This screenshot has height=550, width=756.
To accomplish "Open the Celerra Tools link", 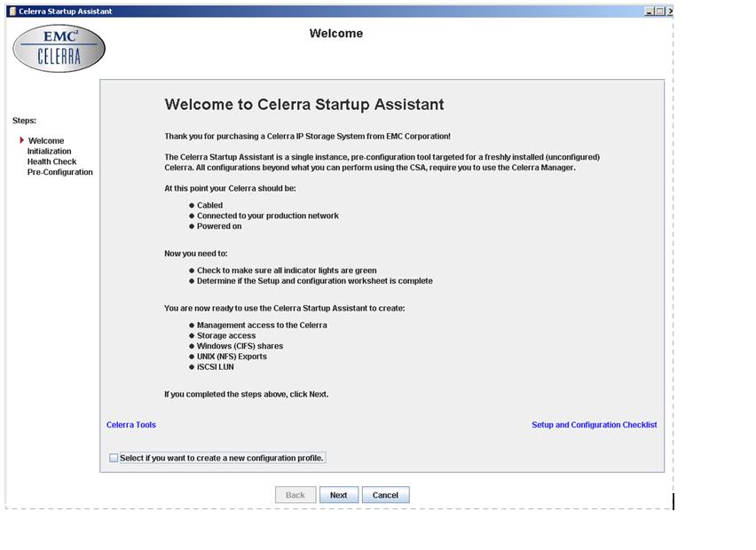I will (131, 425).
